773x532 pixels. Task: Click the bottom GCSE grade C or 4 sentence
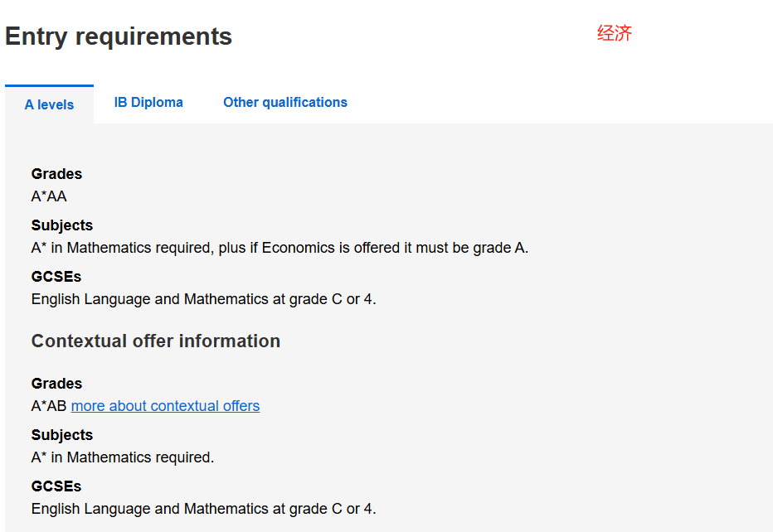[x=203, y=509]
